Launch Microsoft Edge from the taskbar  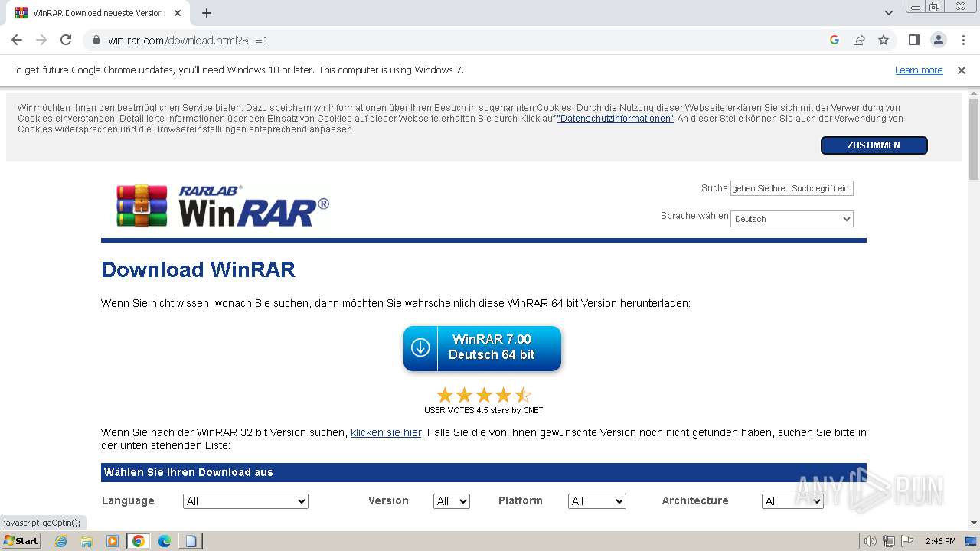[x=165, y=541]
